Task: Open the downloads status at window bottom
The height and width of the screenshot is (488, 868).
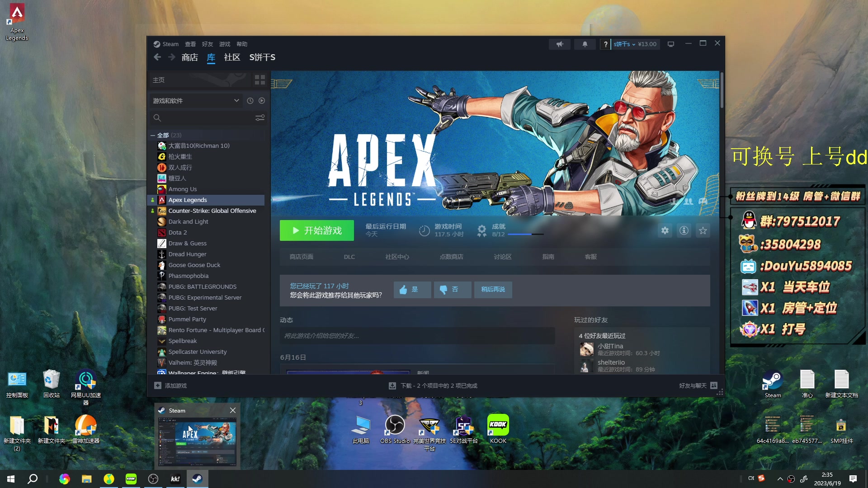Action: pyautogui.click(x=433, y=386)
